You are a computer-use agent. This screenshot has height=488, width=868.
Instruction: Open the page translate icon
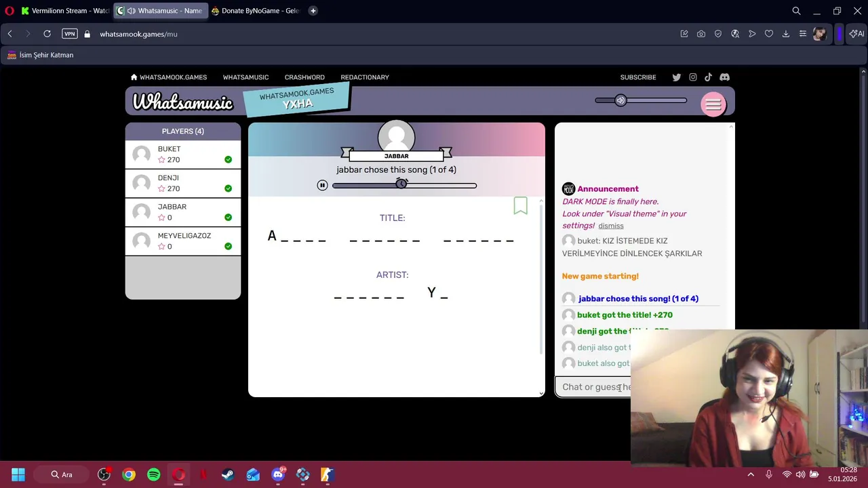pos(734,34)
